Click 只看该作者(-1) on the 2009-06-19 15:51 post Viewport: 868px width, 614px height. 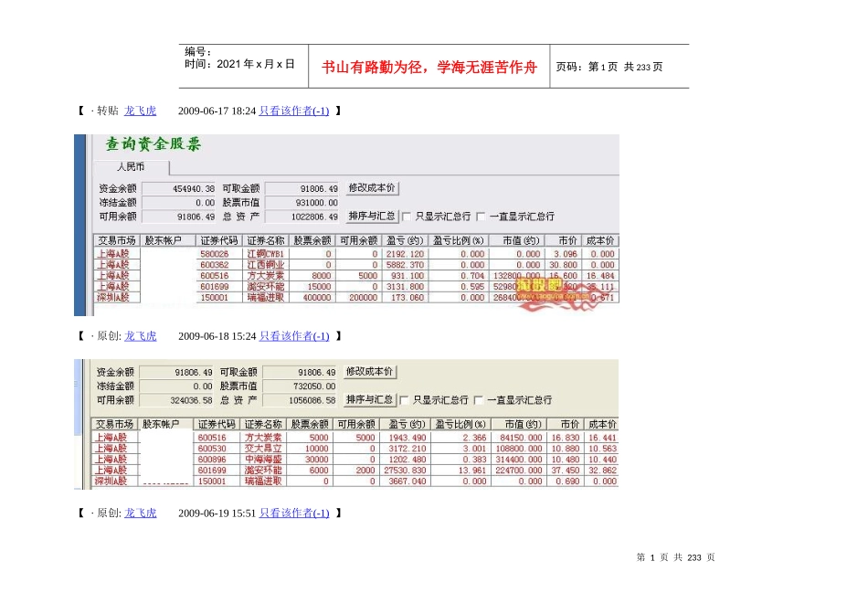(294, 513)
